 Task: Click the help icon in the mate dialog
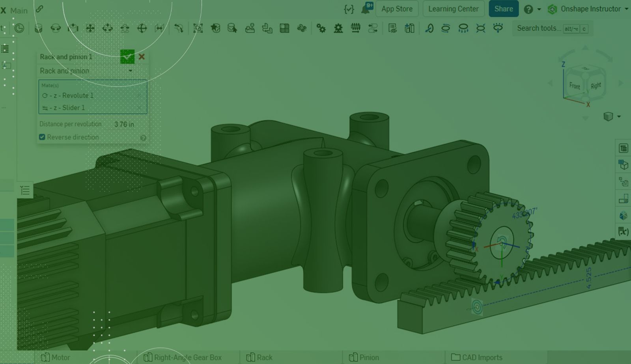click(143, 138)
